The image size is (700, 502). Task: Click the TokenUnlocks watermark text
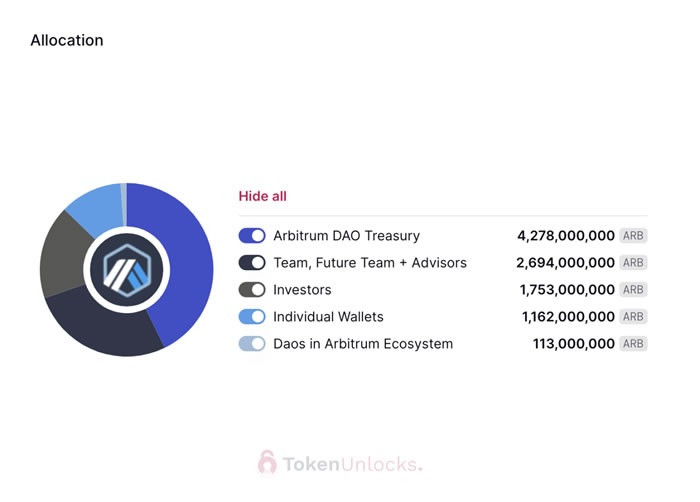(x=352, y=464)
